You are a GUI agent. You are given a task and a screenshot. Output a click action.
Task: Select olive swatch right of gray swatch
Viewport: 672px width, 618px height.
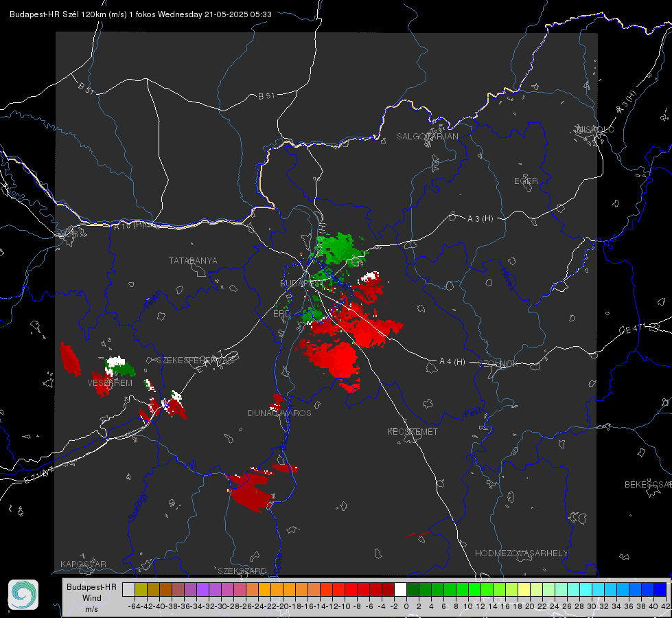click(x=141, y=589)
